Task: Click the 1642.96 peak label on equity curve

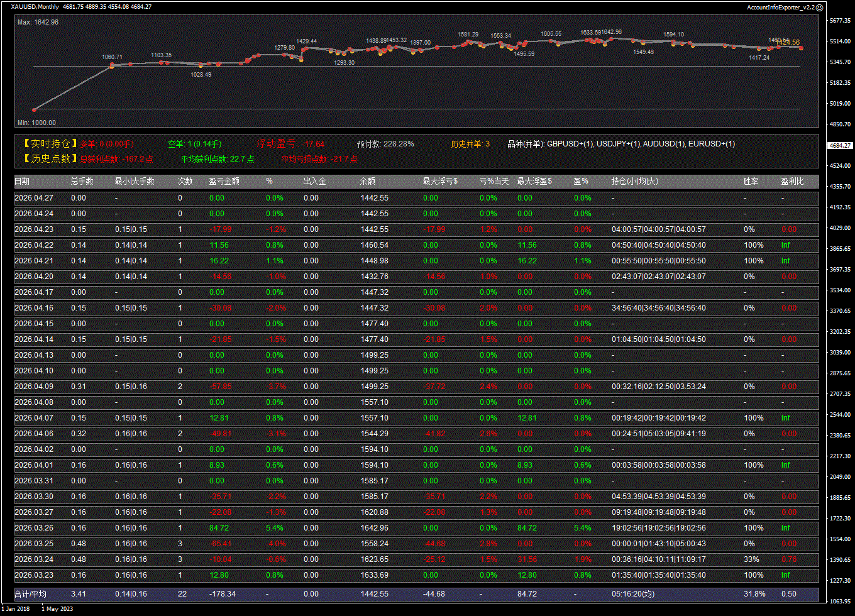Action: pos(611,32)
